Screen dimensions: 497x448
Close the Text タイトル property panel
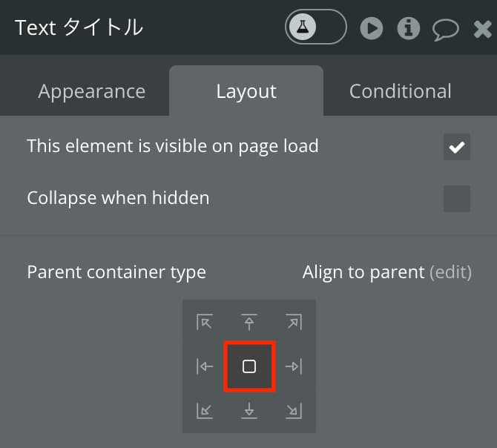click(482, 29)
